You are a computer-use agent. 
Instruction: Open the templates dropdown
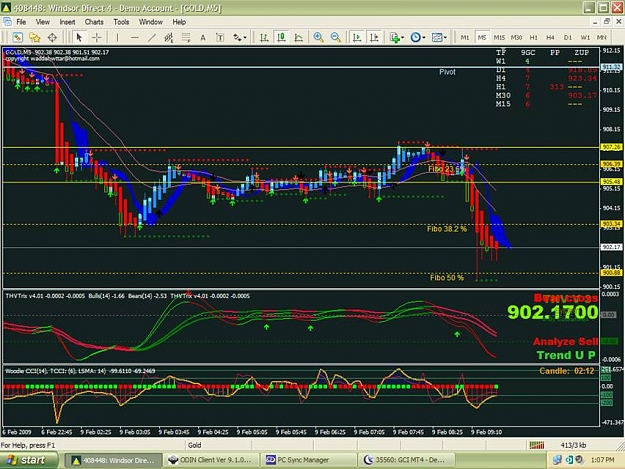click(x=439, y=37)
